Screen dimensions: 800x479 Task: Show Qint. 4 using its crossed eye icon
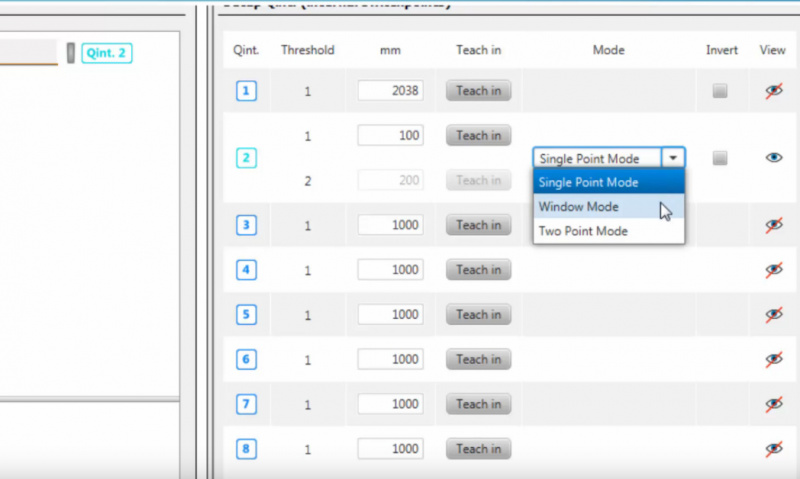pos(773,270)
